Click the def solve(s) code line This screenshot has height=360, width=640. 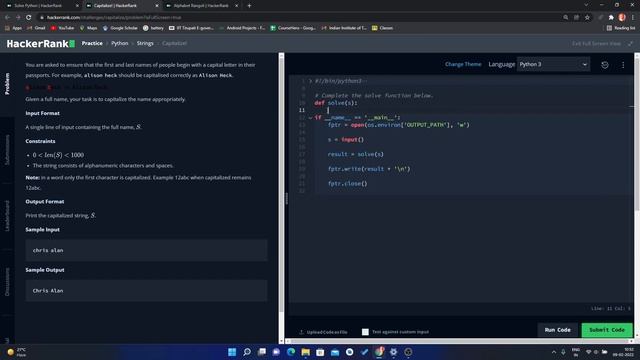point(336,103)
